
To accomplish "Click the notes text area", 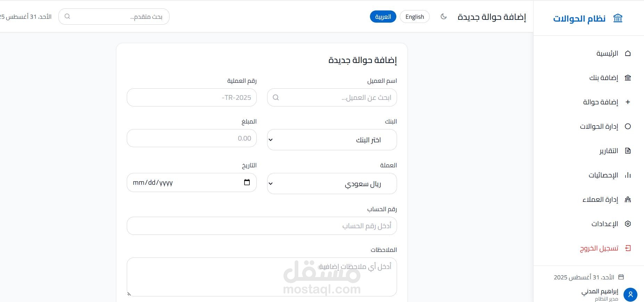I will [262, 277].
